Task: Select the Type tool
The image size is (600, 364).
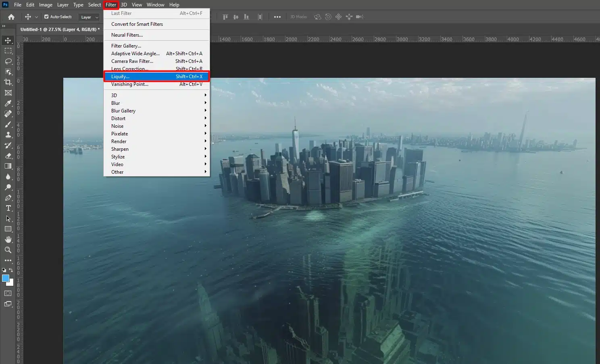Action: pyautogui.click(x=8, y=208)
